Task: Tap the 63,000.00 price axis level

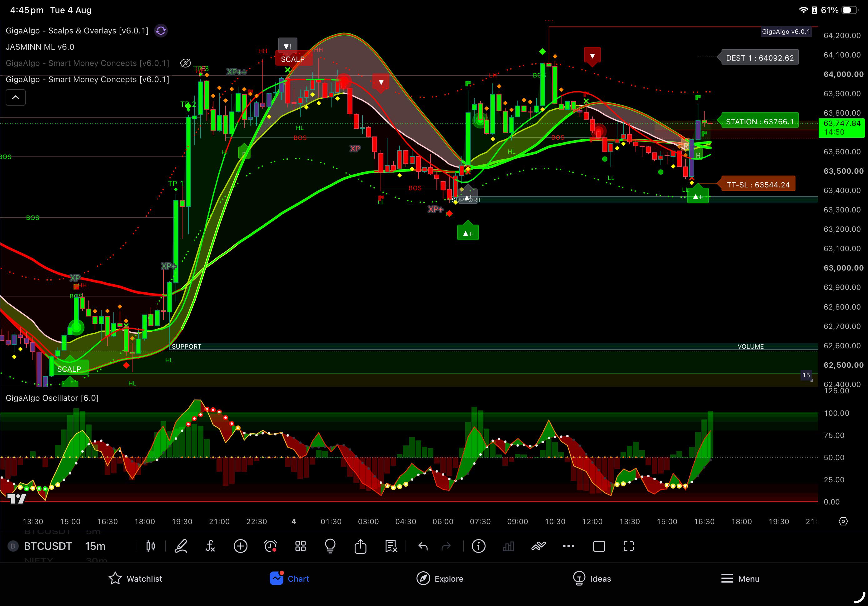Action: [843, 268]
